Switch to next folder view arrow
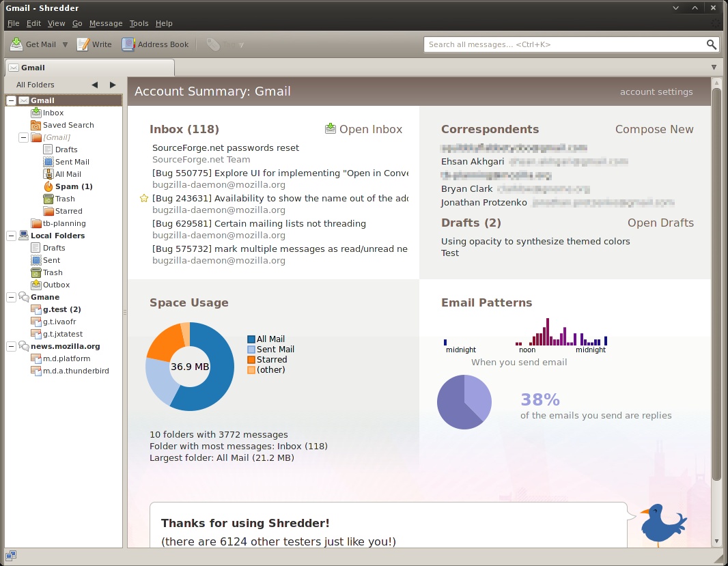 pos(113,85)
